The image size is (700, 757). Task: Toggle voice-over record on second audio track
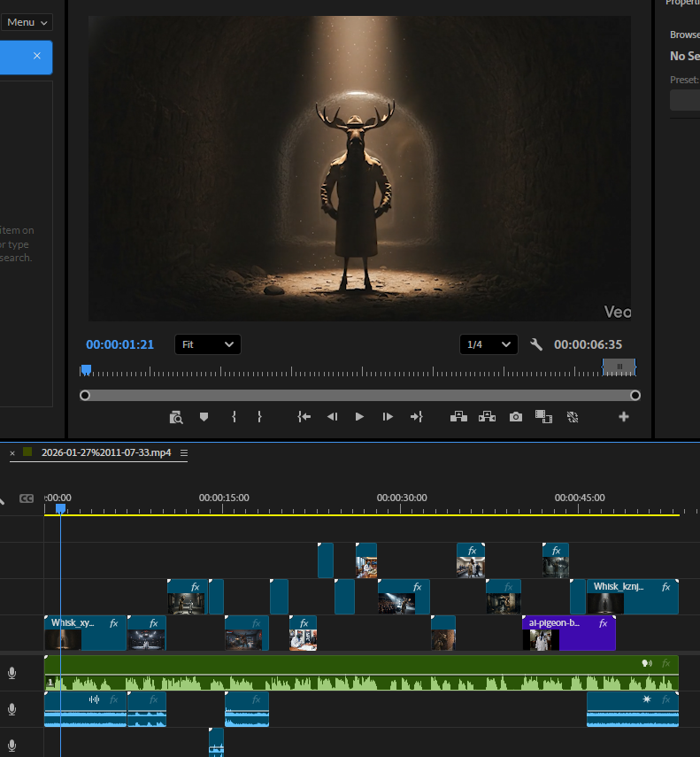(x=12, y=709)
